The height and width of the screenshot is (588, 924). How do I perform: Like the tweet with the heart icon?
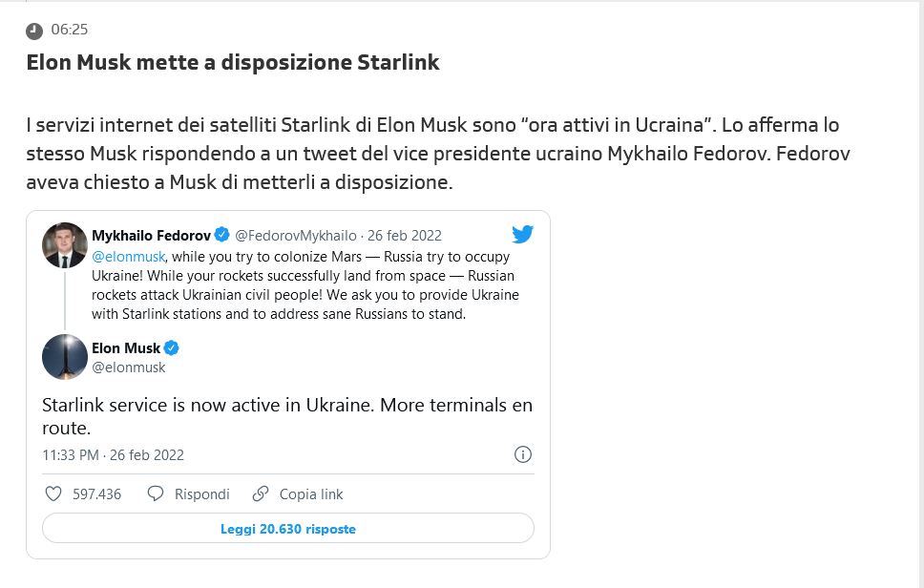(53, 493)
